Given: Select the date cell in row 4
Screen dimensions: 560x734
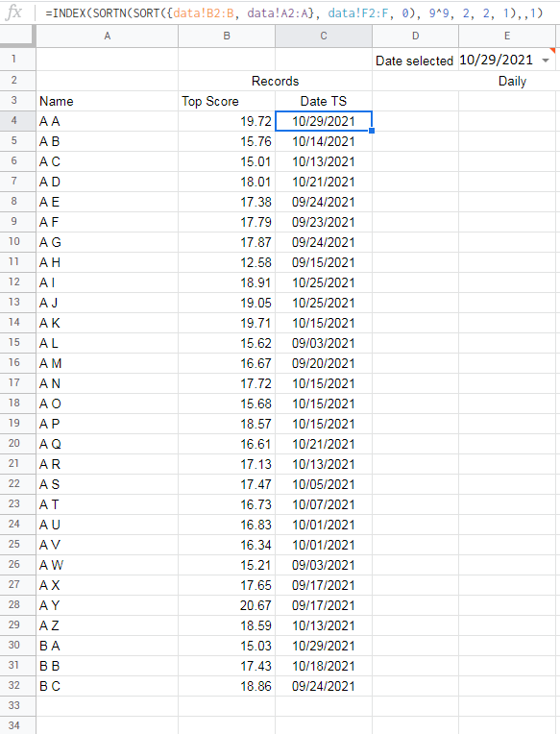Looking at the screenshot, I should pos(324,121).
